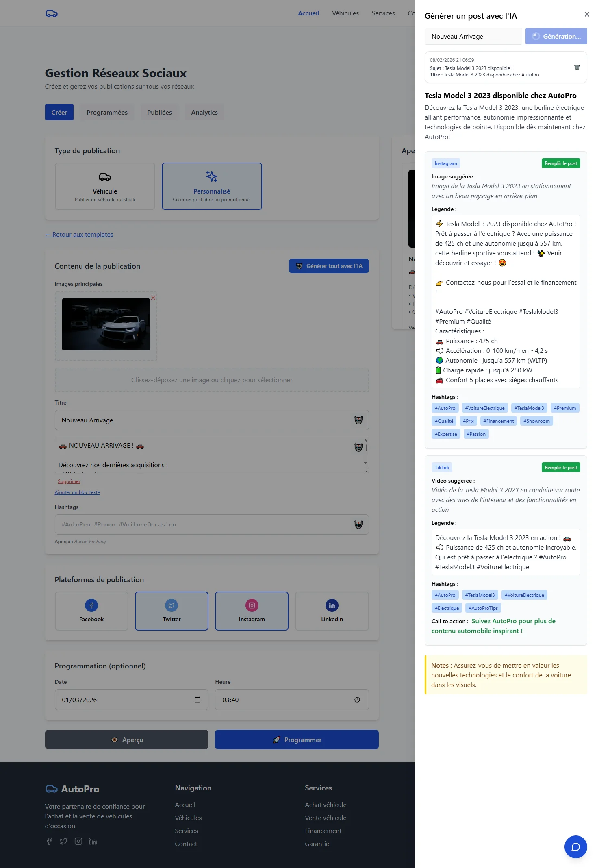Click the #Showroom hashtag tag
597x868 pixels.
(x=536, y=421)
